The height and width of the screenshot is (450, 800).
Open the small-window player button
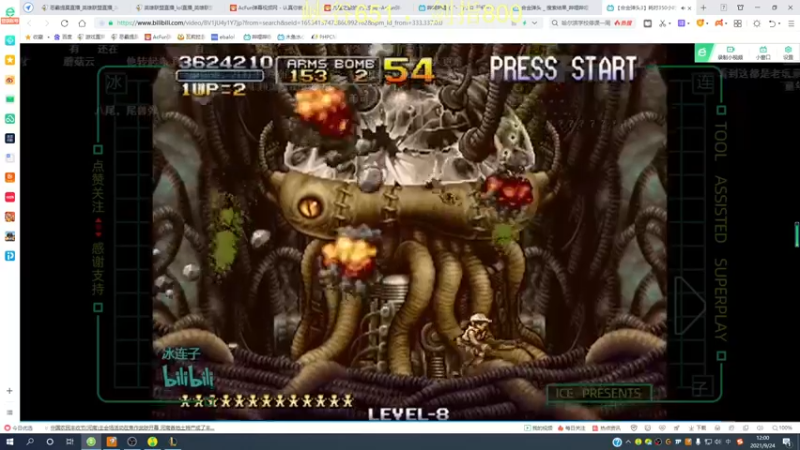(763, 53)
